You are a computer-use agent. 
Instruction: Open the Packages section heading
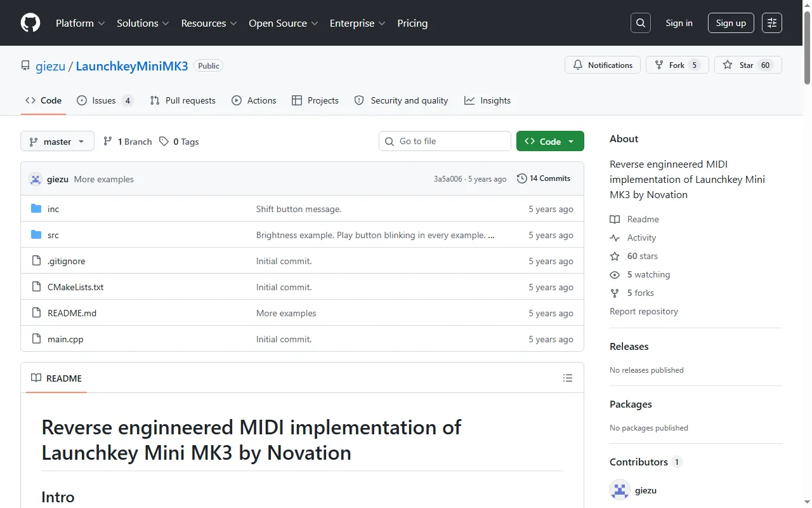631,404
